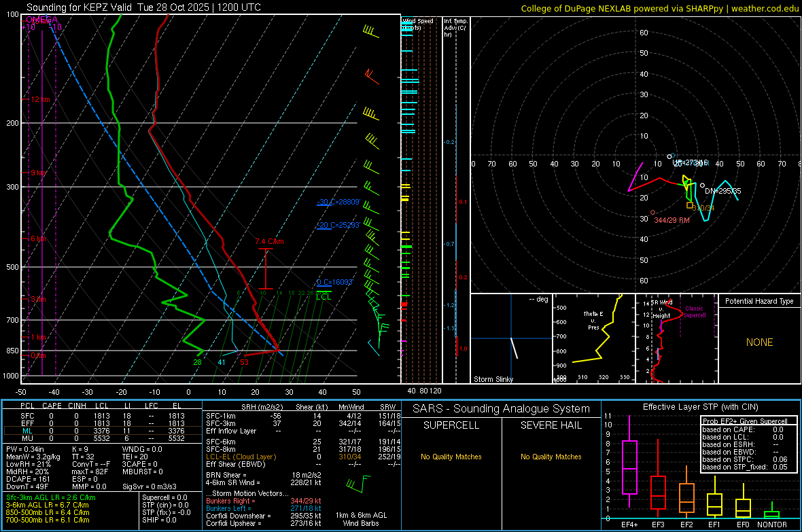Image resolution: width=802 pixels, height=532 pixels.
Task: Click the red '7.4 C/km' lapse rate label
Action: 270,241
